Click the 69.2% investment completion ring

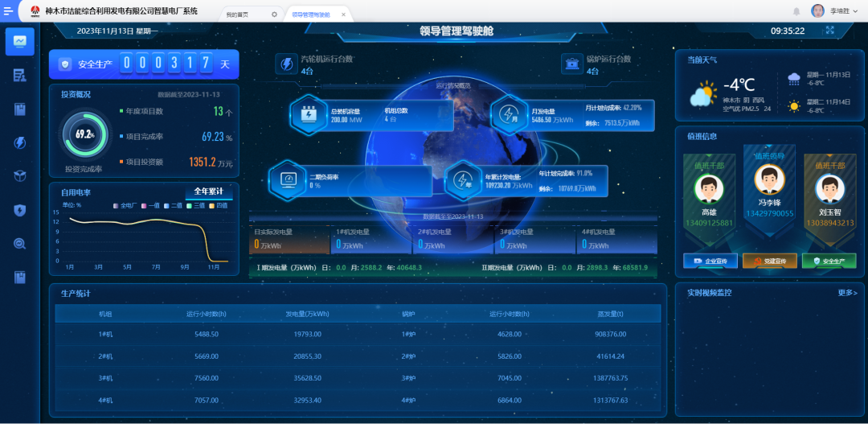84,134
